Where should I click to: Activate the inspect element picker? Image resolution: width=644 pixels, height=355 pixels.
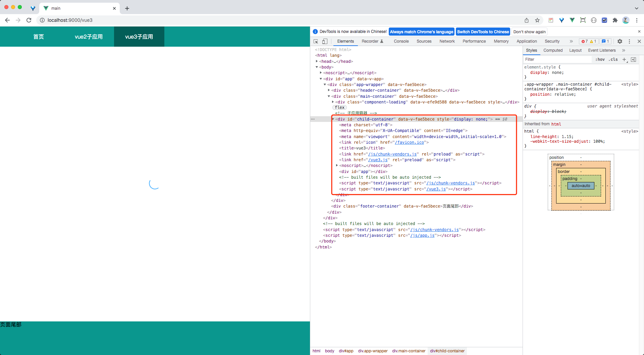(x=316, y=41)
